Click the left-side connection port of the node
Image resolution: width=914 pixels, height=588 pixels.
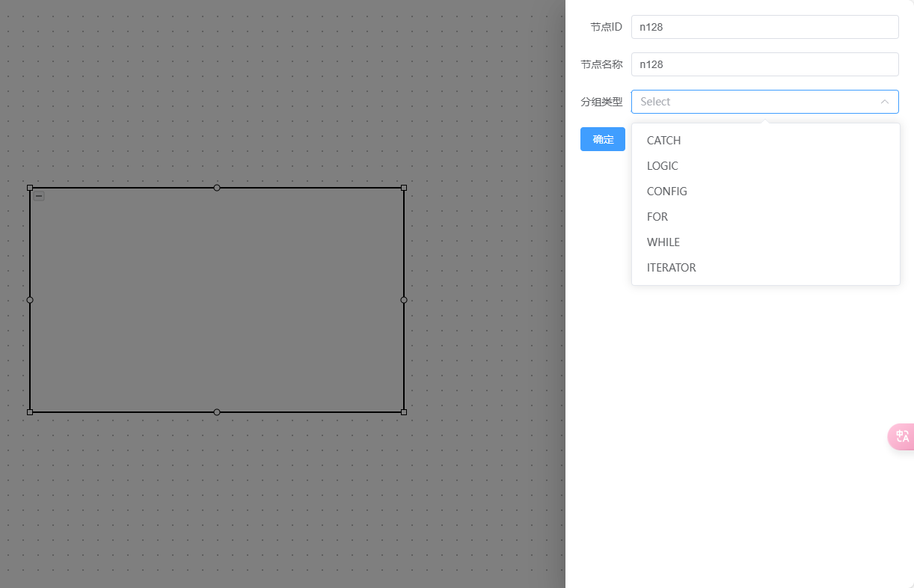click(30, 300)
